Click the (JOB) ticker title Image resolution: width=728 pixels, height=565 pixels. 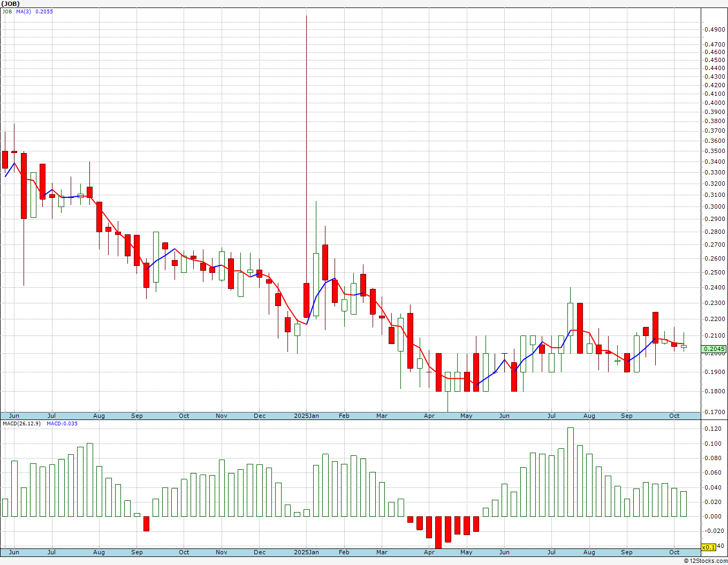click(11, 4)
